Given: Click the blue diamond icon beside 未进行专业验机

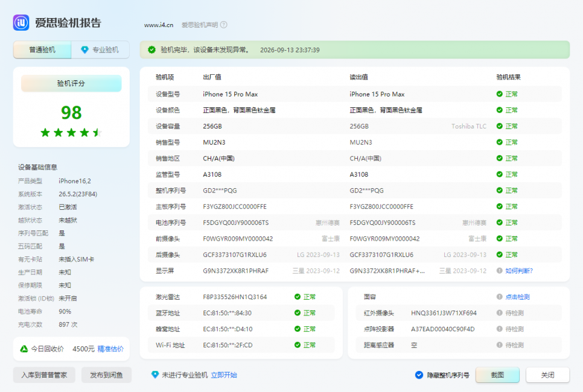Looking at the screenshot, I should [155, 375].
